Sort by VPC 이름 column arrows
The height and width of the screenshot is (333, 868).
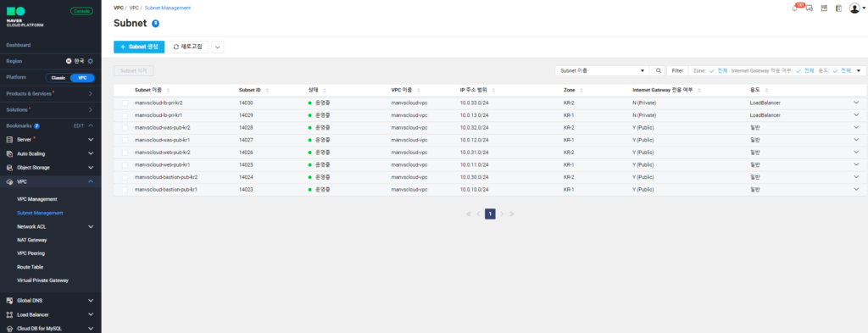(x=418, y=90)
